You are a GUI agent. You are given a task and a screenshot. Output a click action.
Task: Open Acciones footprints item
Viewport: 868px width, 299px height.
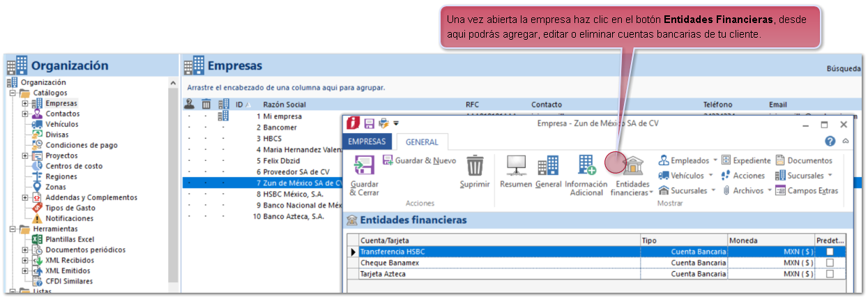point(743,176)
